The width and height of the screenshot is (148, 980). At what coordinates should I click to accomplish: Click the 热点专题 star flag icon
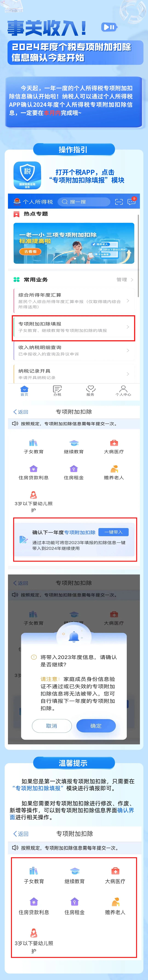[16, 214]
